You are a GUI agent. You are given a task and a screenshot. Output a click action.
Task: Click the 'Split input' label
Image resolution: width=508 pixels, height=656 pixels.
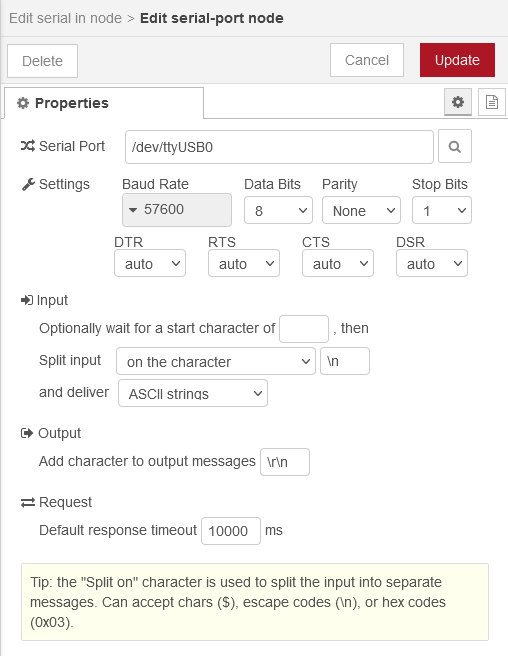(70, 360)
